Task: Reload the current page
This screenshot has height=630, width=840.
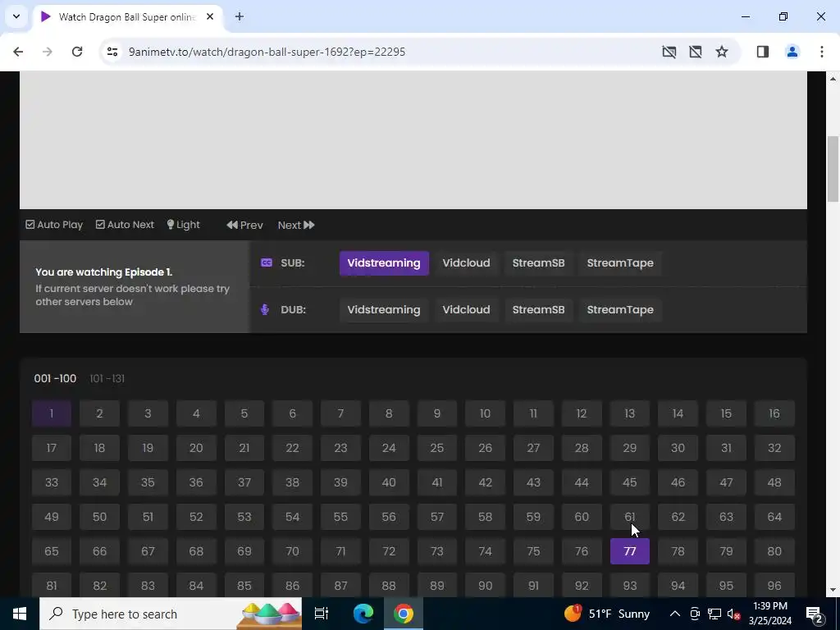Action: (x=77, y=52)
